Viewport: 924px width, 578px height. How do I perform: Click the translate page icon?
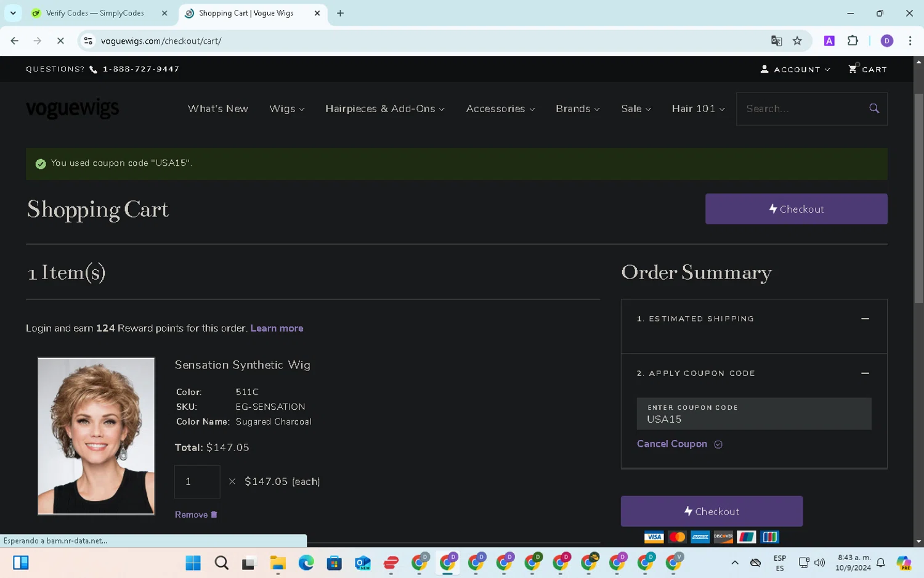coord(776,41)
